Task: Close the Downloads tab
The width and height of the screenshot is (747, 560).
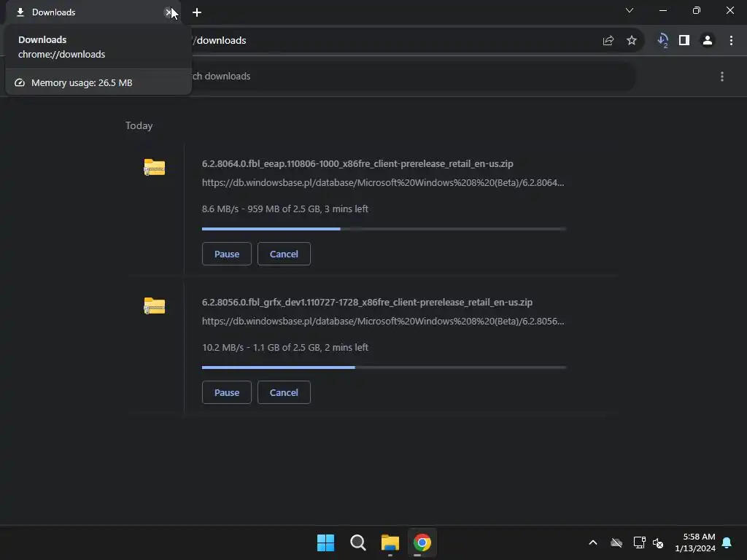Action: pyautogui.click(x=169, y=12)
